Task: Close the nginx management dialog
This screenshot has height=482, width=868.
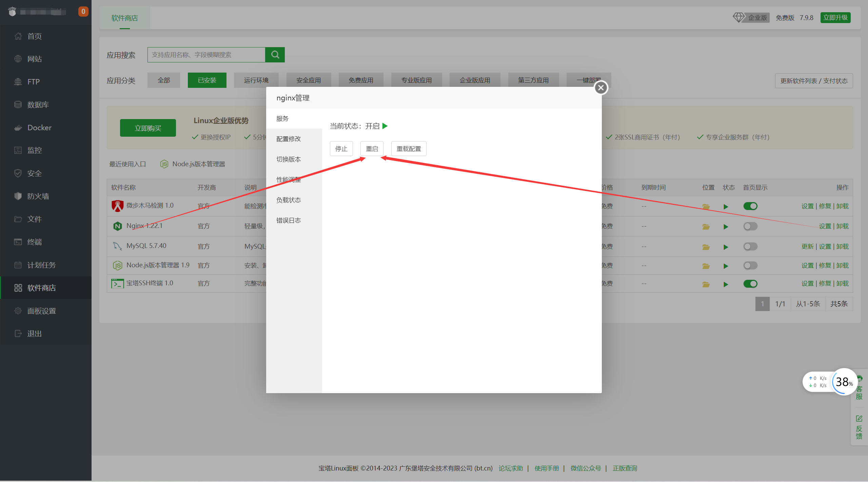Action: coord(601,88)
